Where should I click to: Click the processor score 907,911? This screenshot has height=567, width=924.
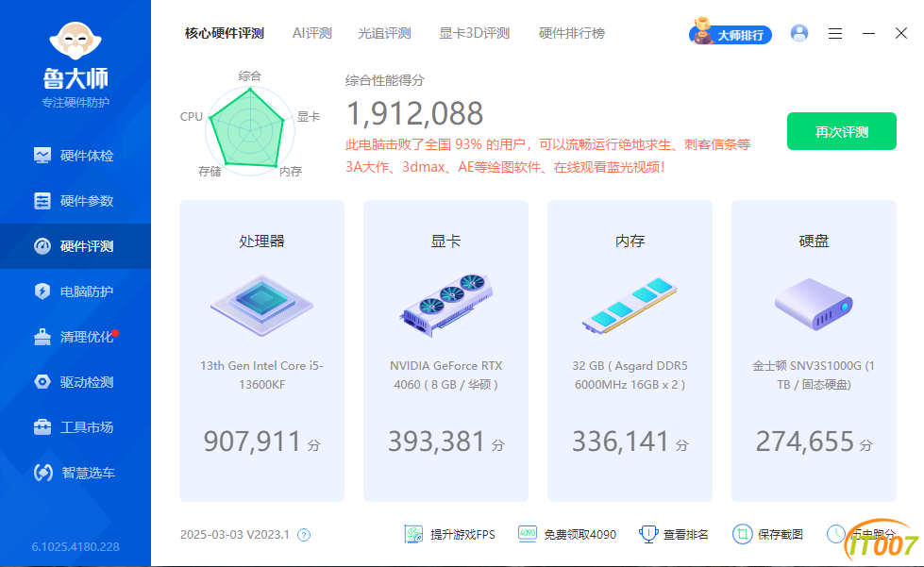coord(253,441)
